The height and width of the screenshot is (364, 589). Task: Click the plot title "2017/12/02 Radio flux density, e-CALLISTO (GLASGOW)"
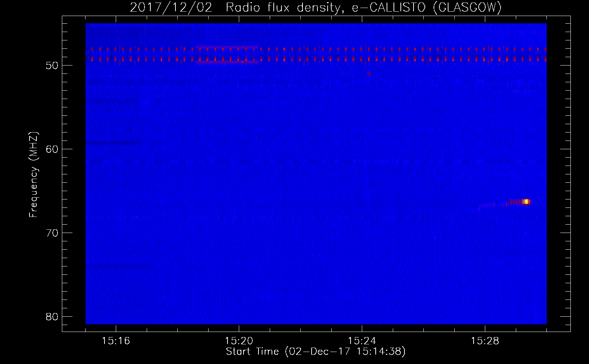316,7
